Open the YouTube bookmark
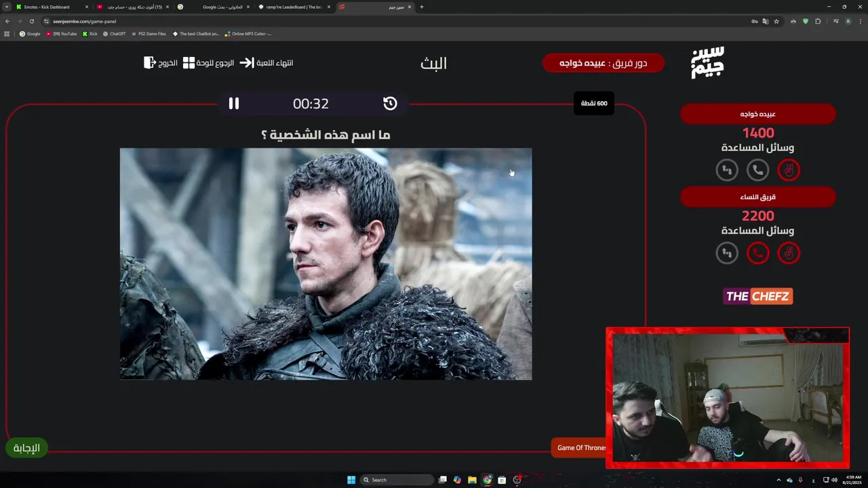 click(62, 33)
